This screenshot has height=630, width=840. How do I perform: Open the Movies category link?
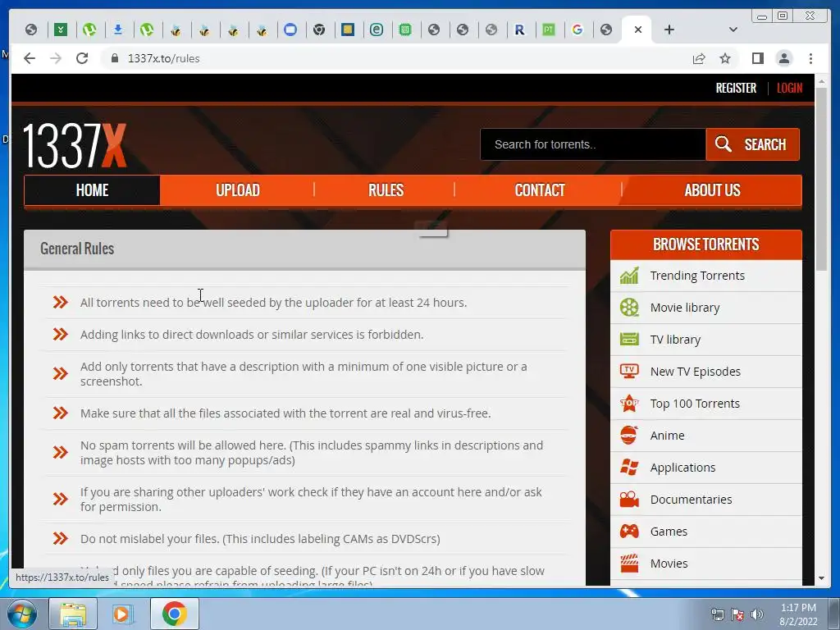669,564
